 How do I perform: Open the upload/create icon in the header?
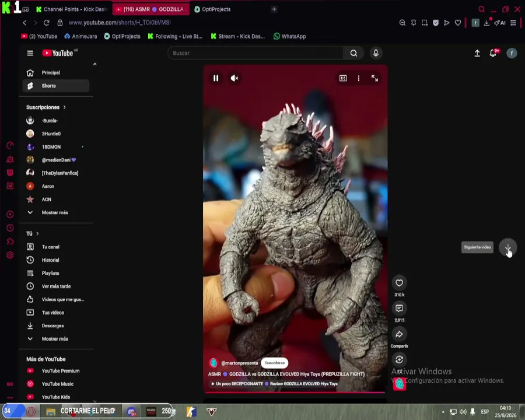click(477, 53)
